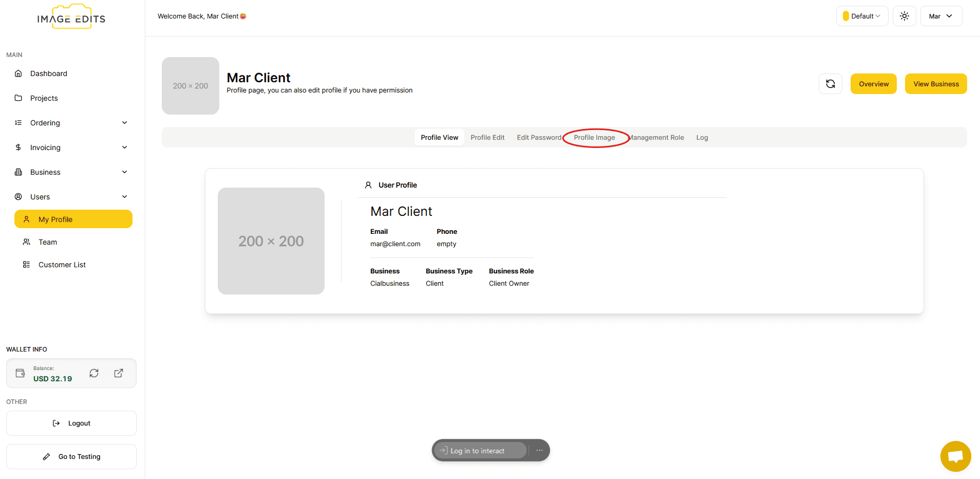980x479 pixels.
Task: Open the Profile Image tab
Action: pyautogui.click(x=594, y=137)
